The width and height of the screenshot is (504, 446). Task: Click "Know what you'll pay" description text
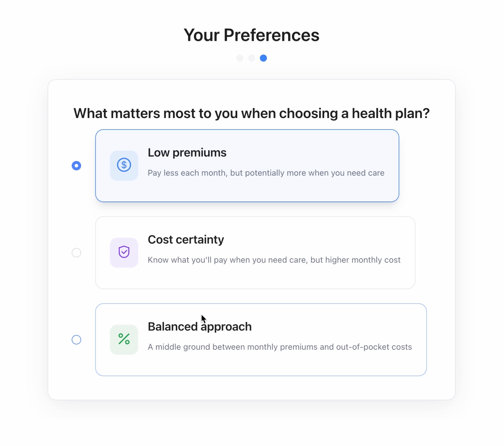[274, 260]
